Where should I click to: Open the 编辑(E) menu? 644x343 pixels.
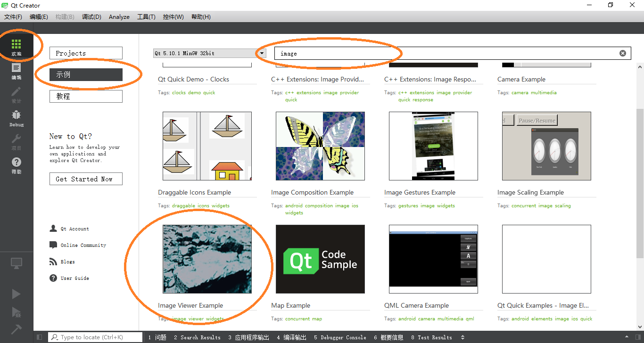39,16
